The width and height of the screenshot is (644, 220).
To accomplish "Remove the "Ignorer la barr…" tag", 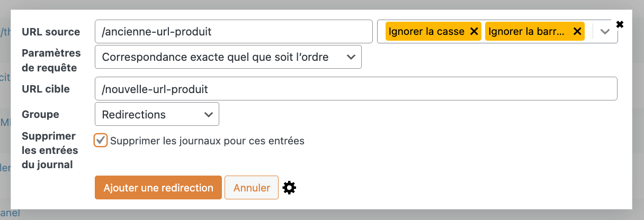I will point(577,32).
